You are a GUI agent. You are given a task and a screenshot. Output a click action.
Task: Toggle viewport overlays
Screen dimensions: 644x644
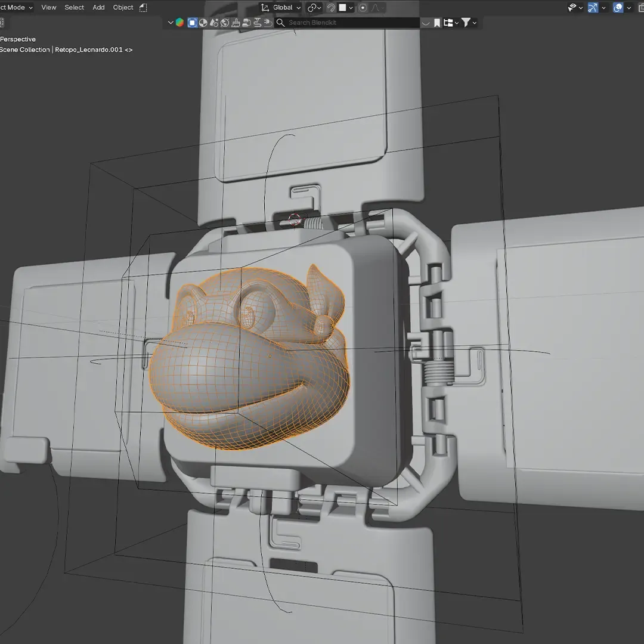click(618, 7)
